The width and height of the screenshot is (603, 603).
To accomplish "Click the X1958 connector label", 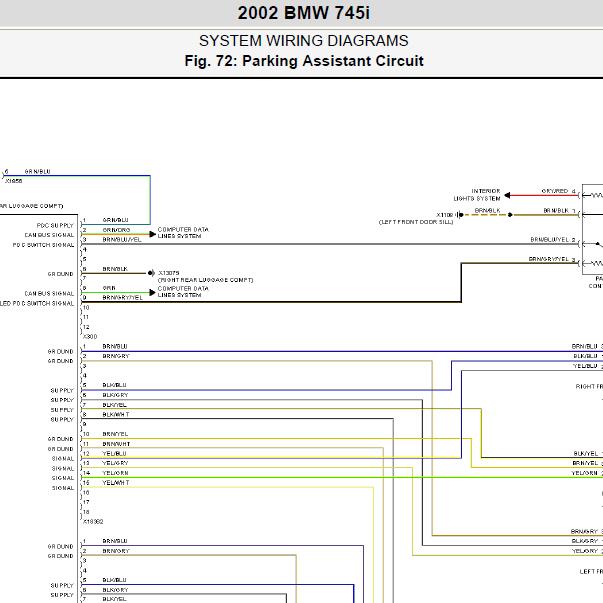I will 13,181.
